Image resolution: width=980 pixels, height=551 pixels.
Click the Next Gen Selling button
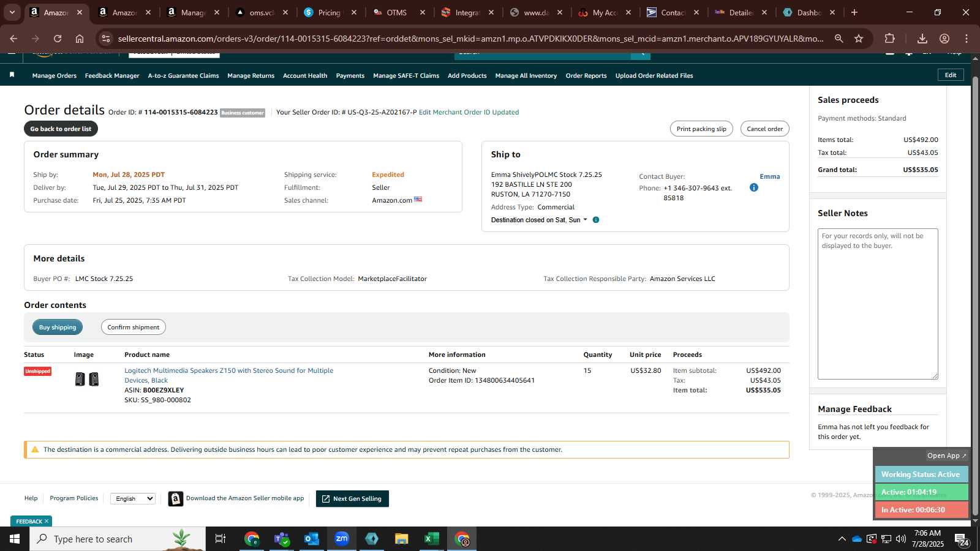[x=352, y=499]
